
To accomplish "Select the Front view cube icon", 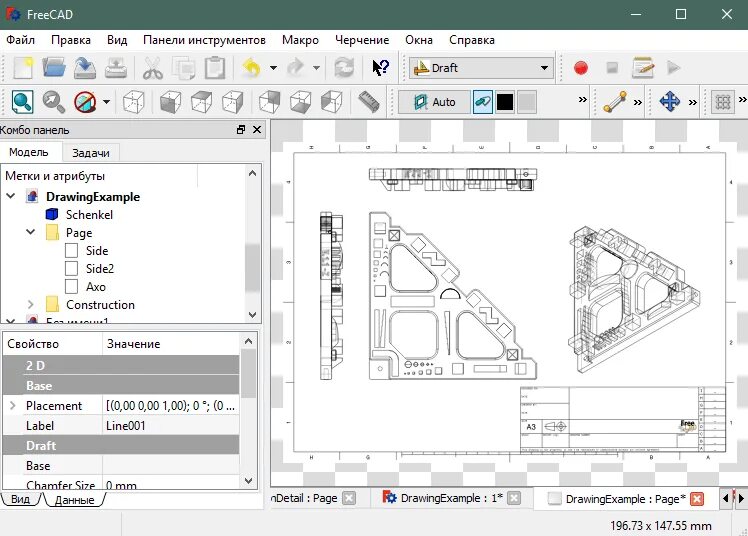I will pyautogui.click(x=170, y=102).
